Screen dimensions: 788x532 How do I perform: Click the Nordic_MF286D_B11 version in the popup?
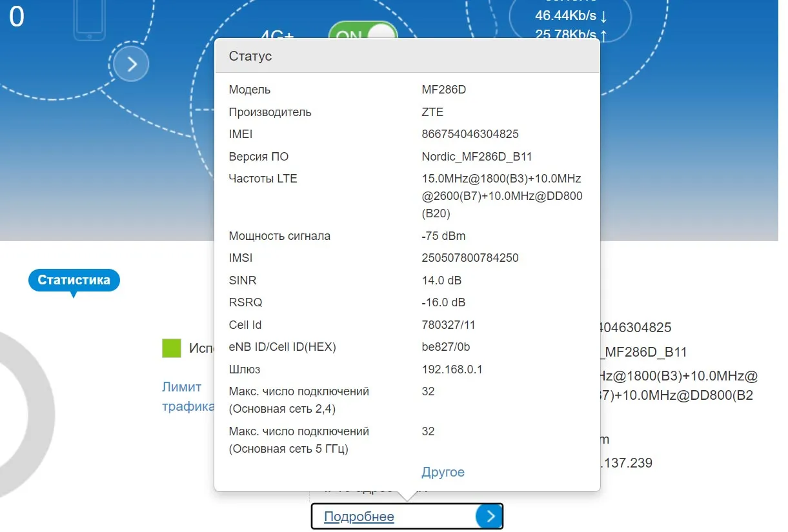476,157
